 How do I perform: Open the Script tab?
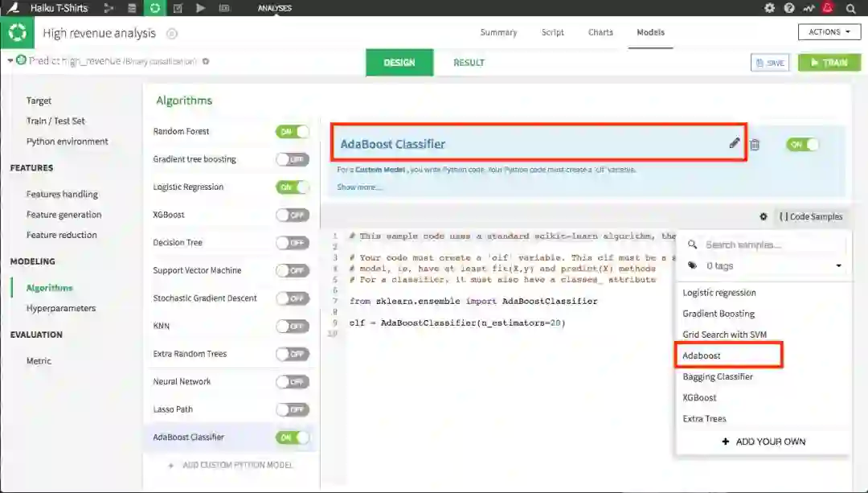[552, 32]
